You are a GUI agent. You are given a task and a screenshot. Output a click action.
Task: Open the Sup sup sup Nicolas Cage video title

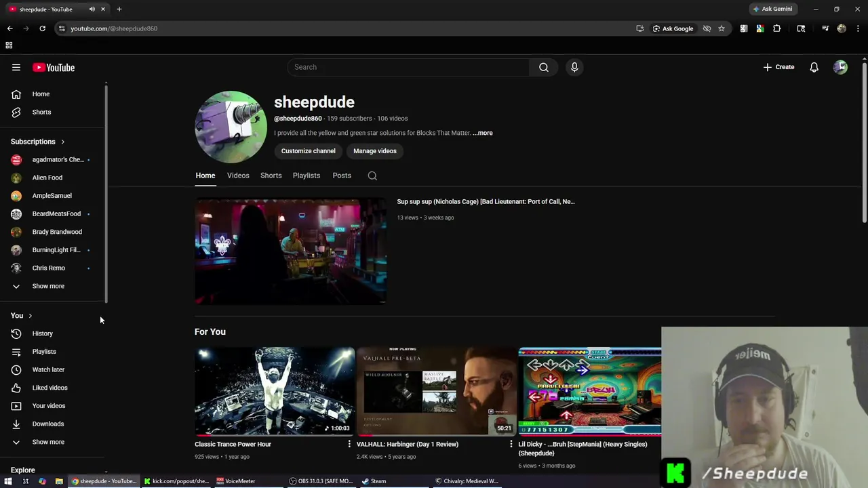coord(486,201)
